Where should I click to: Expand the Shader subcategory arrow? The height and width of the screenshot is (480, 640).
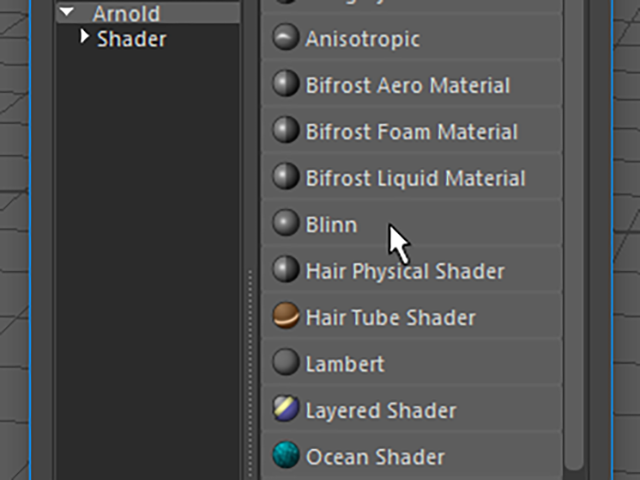(x=84, y=36)
